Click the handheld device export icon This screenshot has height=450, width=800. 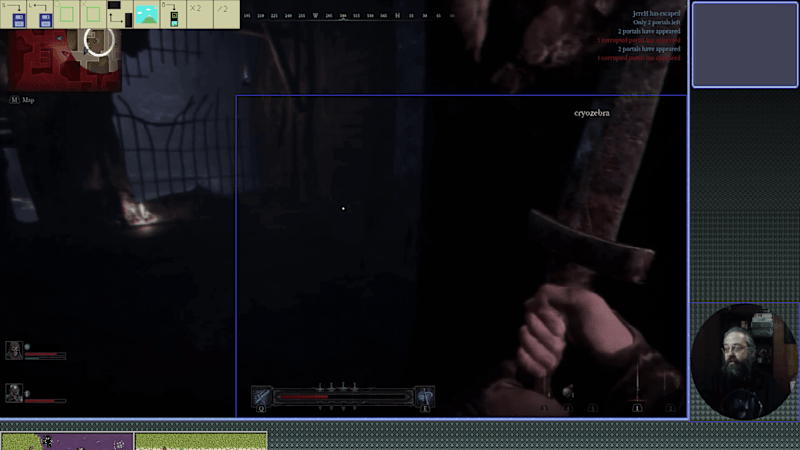[173, 14]
